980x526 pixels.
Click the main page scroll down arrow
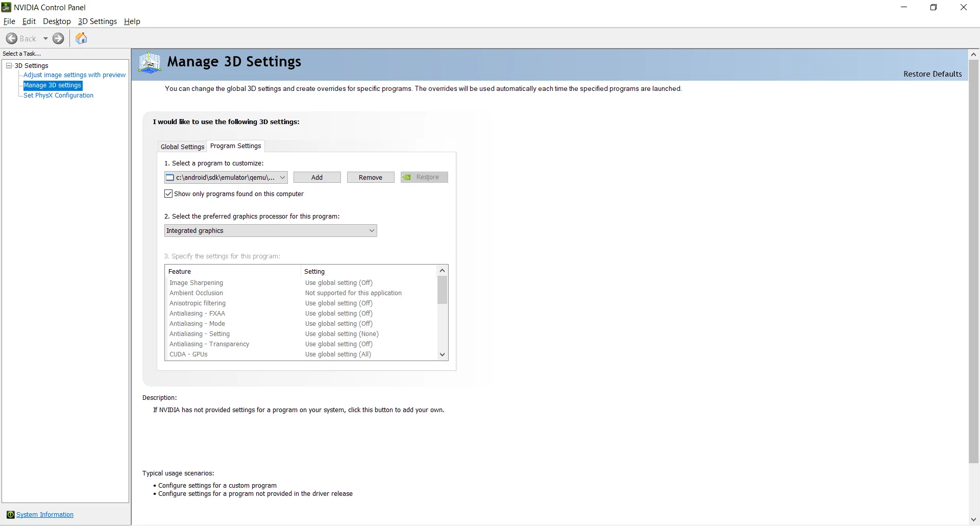coord(974,520)
